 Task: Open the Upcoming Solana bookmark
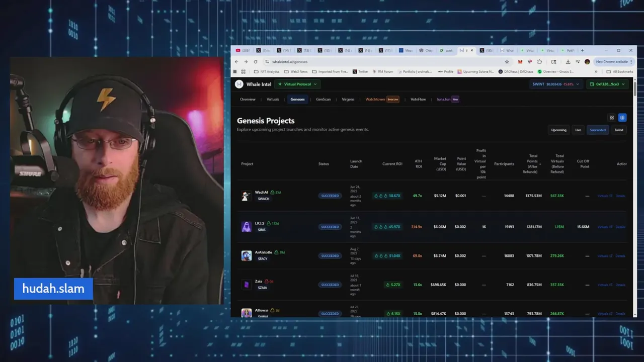[x=476, y=71]
